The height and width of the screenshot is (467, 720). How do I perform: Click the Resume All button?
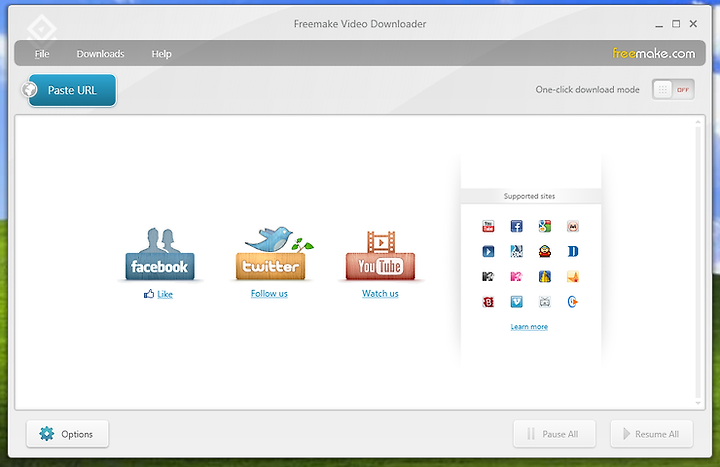(x=652, y=434)
